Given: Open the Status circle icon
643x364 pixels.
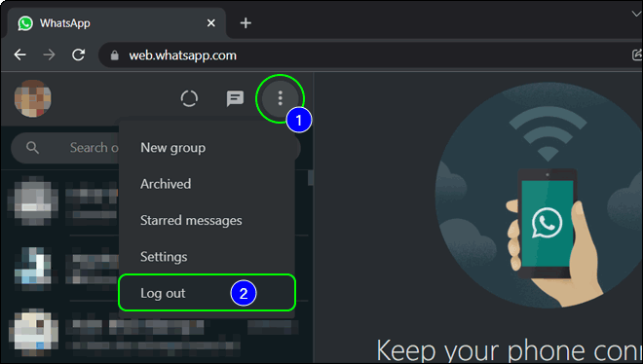Looking at the screenshot, I should [x=189, y=98].
